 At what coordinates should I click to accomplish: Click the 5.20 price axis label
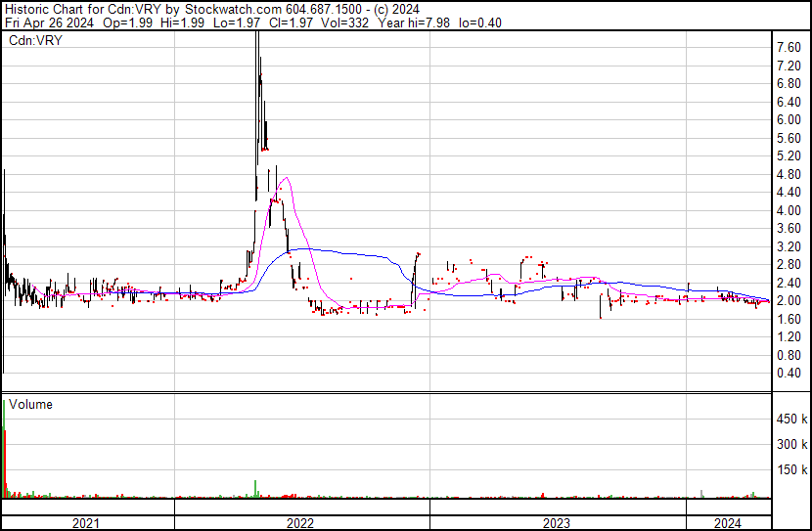click(789, 155)
